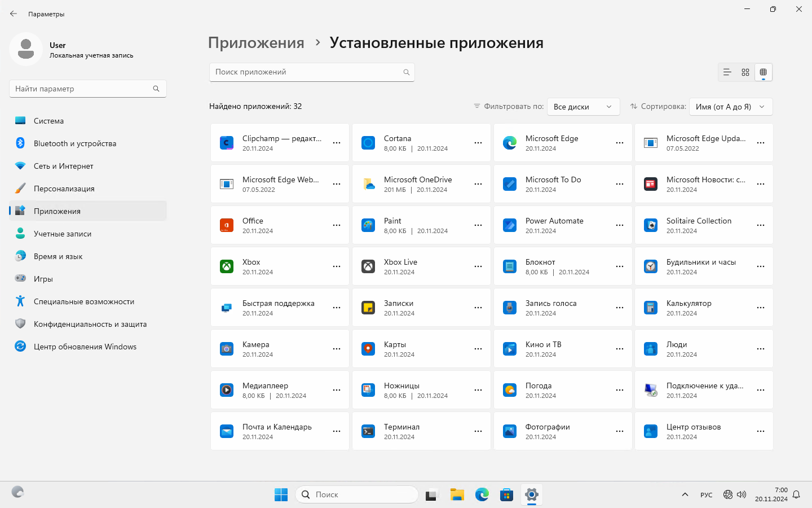Viewport: 812px width, 508px height.
Task: Click the Блокнот app icon
Action: 510,266
